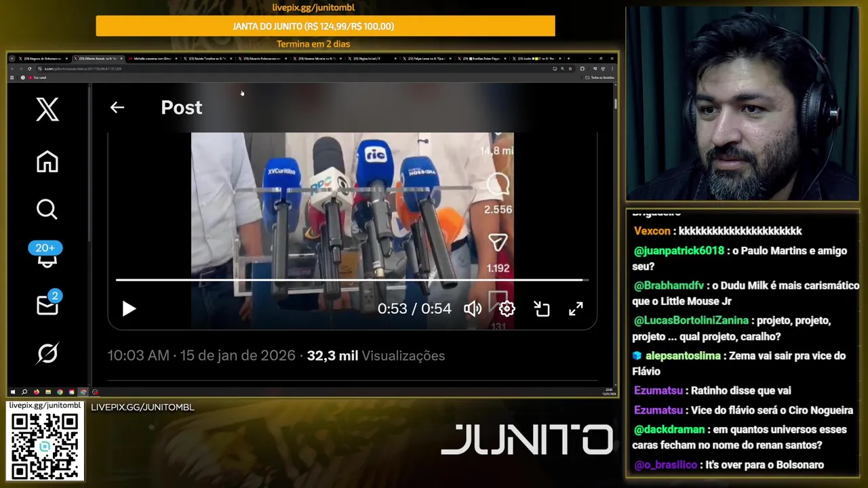The height and width of the screenshot is (488, 868).
Task: Seek on the video progress bar
Action: click(352, 279)
